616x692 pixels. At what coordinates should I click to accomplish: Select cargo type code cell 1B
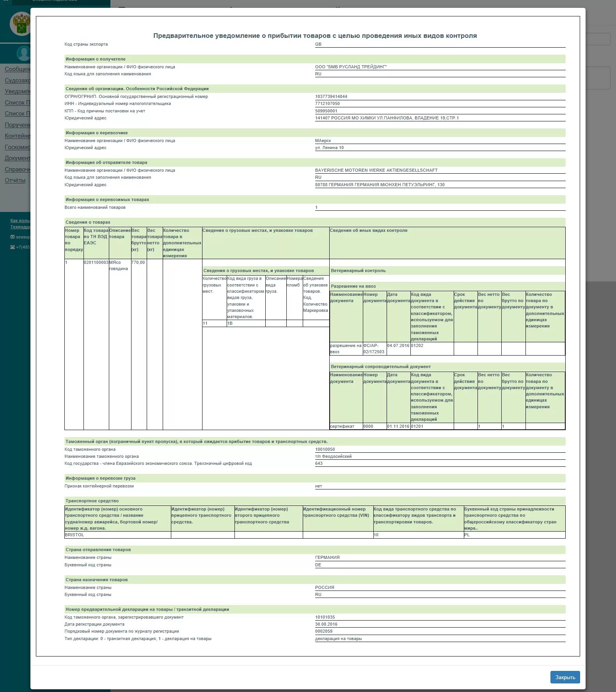tap(246, 323)
